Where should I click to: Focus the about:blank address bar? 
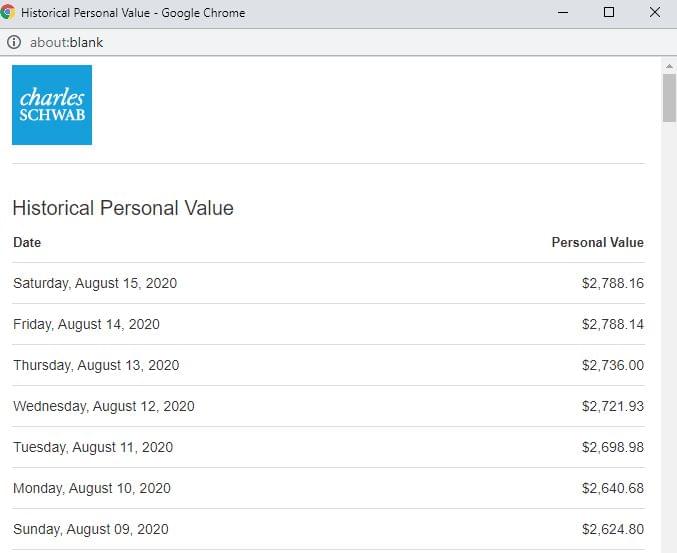click(x=66, y=43)
